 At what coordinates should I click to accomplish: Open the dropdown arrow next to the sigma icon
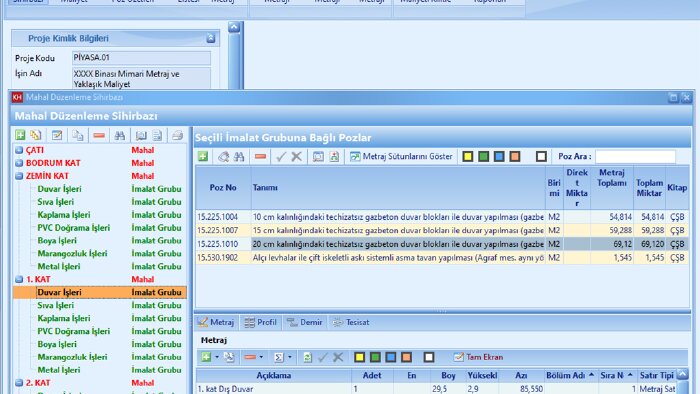(x=290, y=357)
